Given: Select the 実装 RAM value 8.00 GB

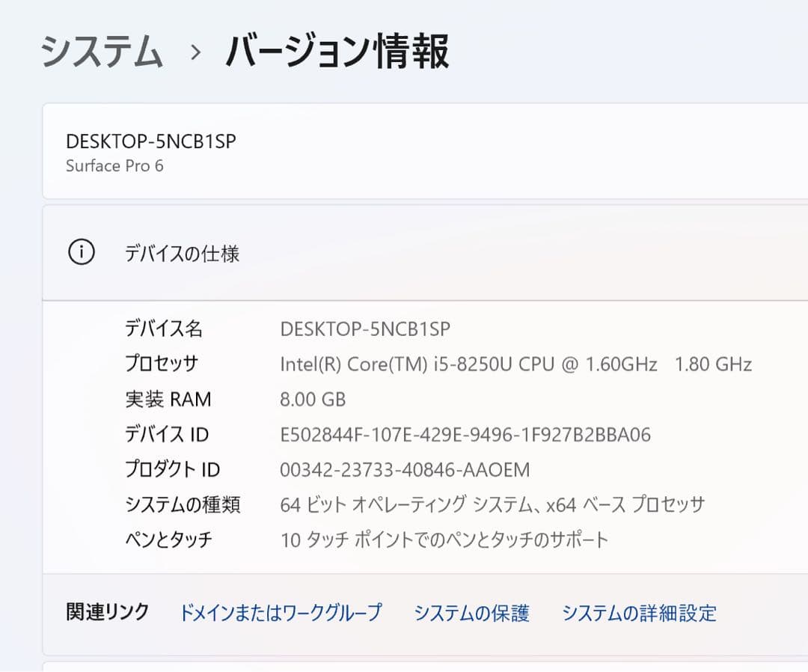Looking at the screenshot, I should coord(311,399).
